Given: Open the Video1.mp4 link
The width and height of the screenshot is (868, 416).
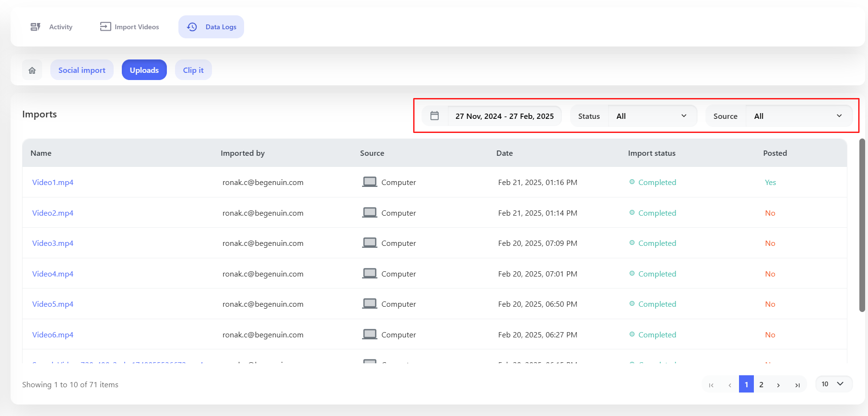Looking at the screenshot, I should 53,182.
